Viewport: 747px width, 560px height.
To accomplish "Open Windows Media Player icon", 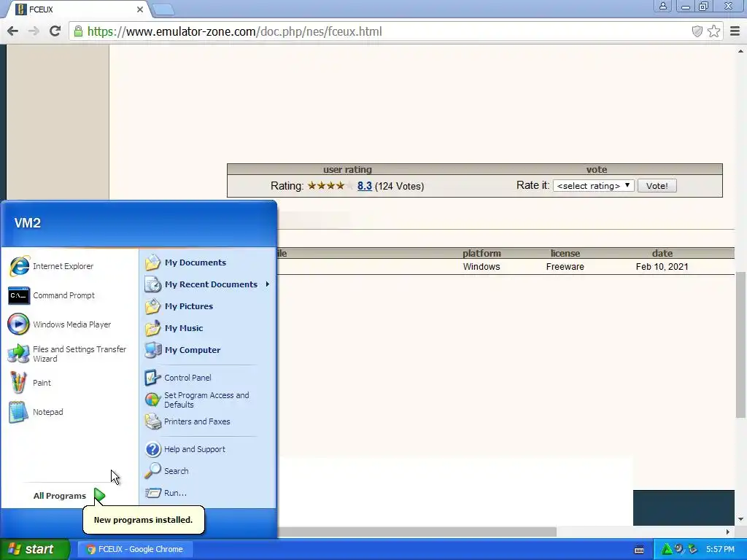I will click(18, 324).
